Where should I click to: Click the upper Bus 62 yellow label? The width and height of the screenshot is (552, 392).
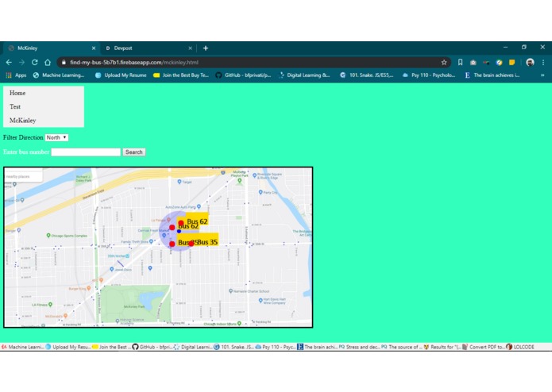[197, 219]
